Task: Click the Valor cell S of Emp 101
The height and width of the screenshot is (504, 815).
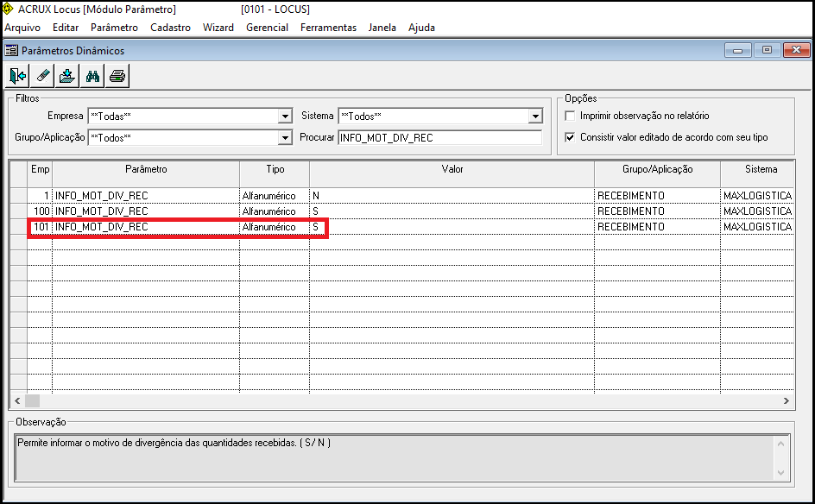Action: (452, 227)
